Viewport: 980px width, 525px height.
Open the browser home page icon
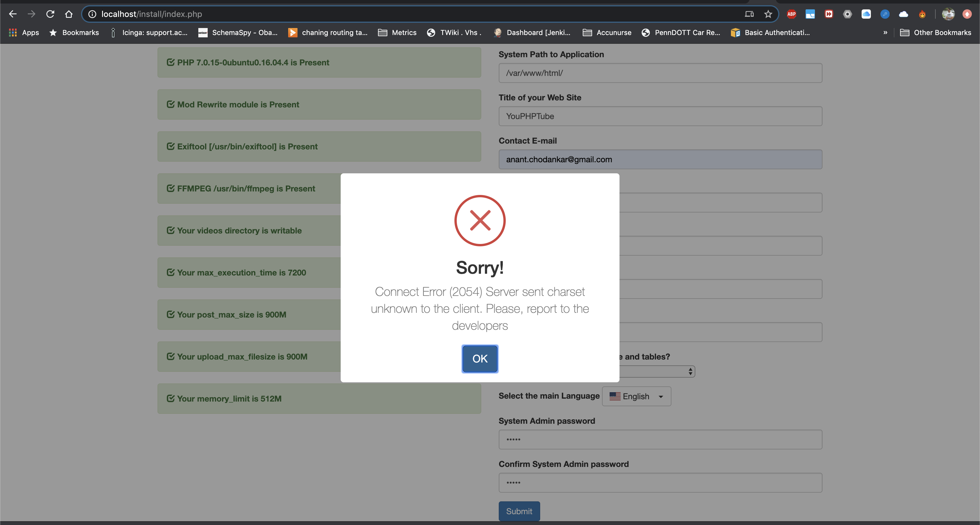(x=69, y=14)
